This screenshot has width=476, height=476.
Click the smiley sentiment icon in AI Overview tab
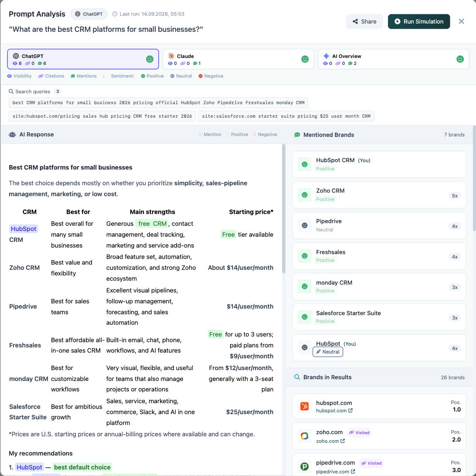click(x=460, y=59)
